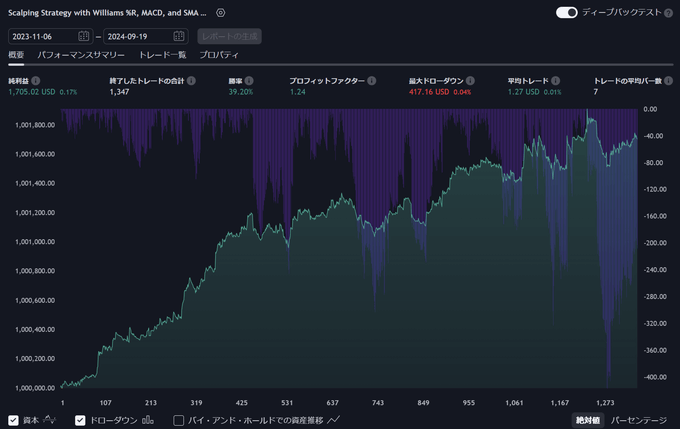Image resolution: width=680 pixels, height=429 pixels.
Task: Enable バイ・アンド・ホールドでの資産推移 checkbox
Action: click(178, 420)
